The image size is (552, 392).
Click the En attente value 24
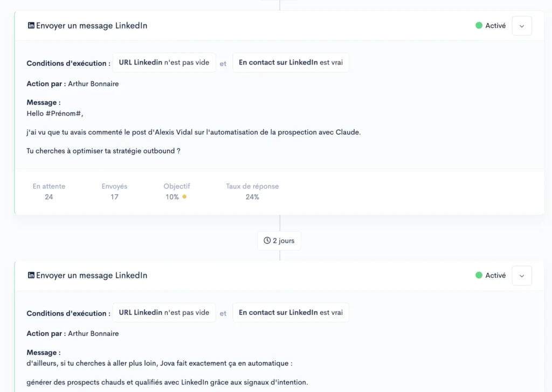[49, 197]
